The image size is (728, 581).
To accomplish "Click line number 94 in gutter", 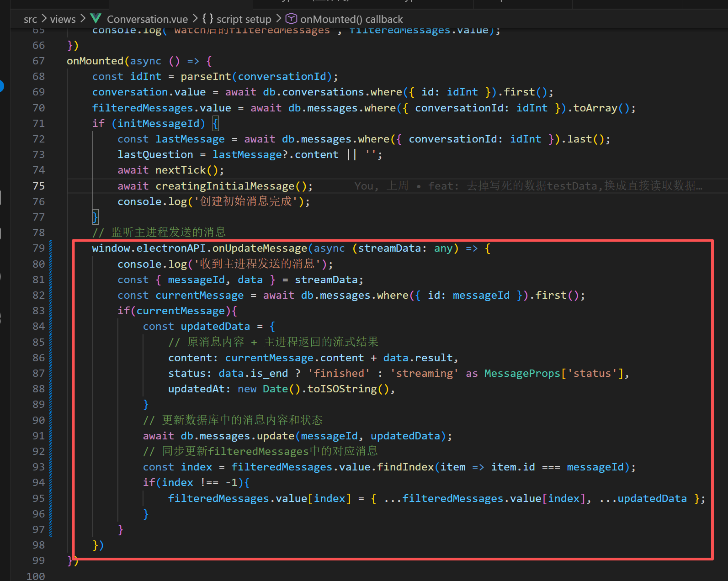I will coord(39,482).
